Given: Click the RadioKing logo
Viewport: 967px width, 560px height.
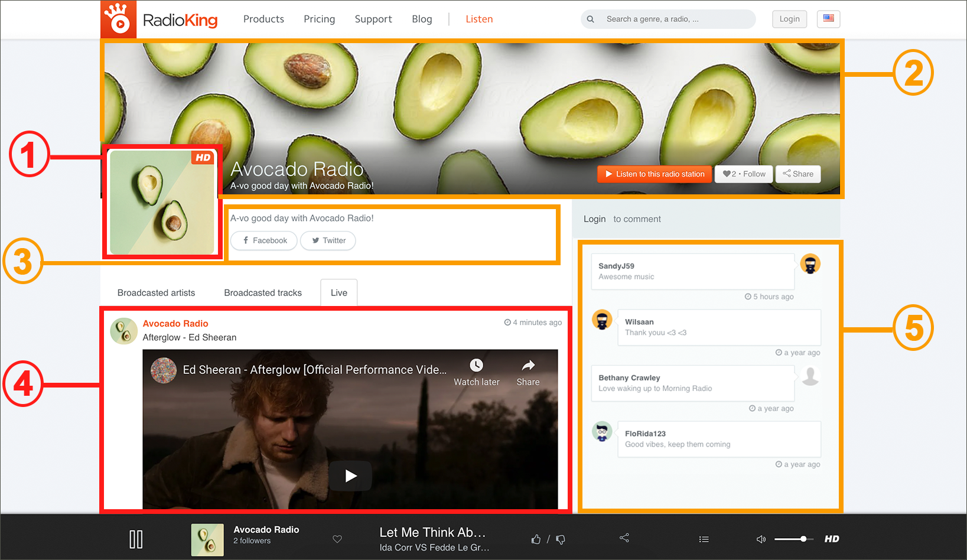Looking at the screenshot, I should click(x=159, y=19).
